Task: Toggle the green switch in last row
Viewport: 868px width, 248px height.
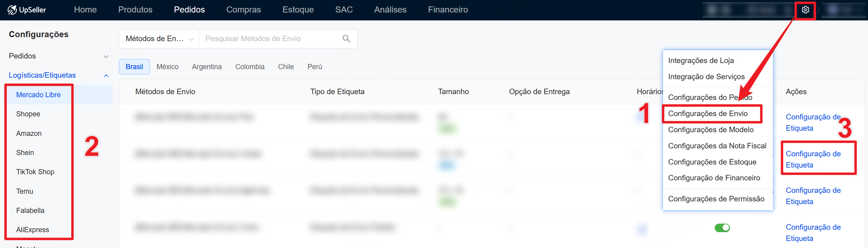Action: [x=722, y=228]
